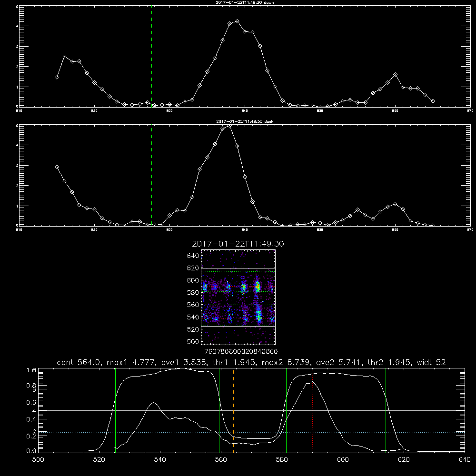Click the solid green line near 614
The height and width of the screenshot is (476, 476).
[x=386, y=410]
